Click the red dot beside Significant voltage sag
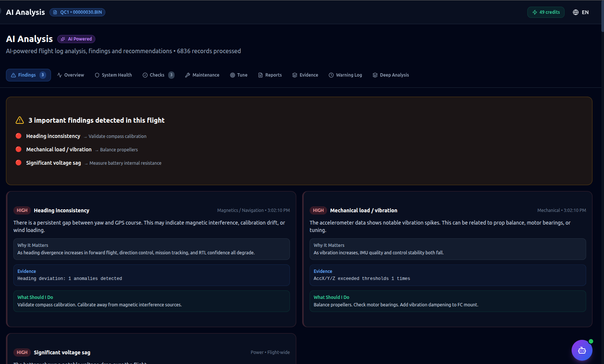 coord(18,163)
